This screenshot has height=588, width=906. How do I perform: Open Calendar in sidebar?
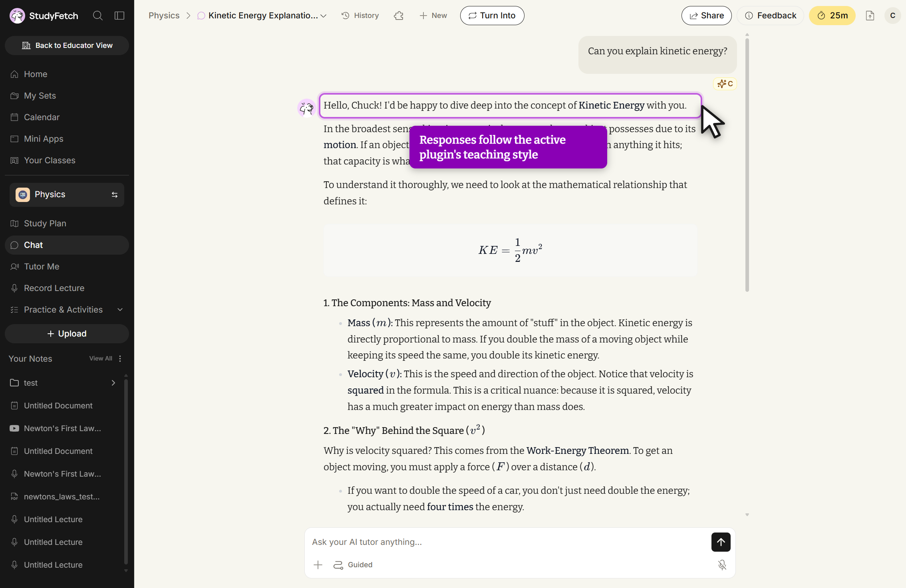point(67,117)
